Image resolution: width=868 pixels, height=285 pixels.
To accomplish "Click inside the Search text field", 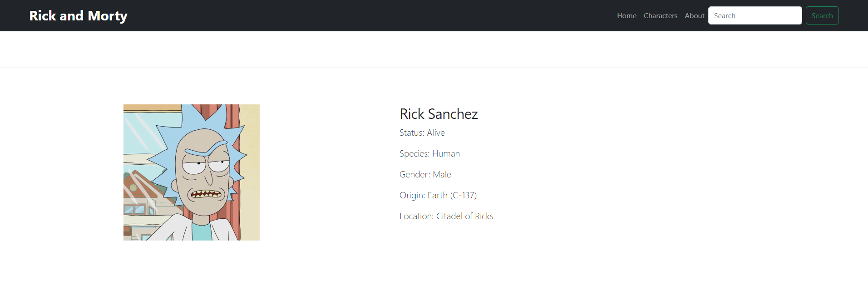I will click(755, 15).
